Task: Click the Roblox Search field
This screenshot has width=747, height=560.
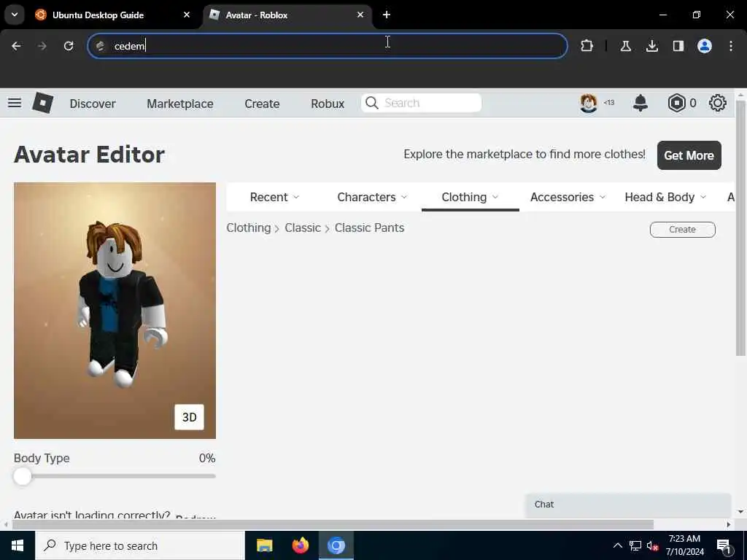Action: pos(421,103)
